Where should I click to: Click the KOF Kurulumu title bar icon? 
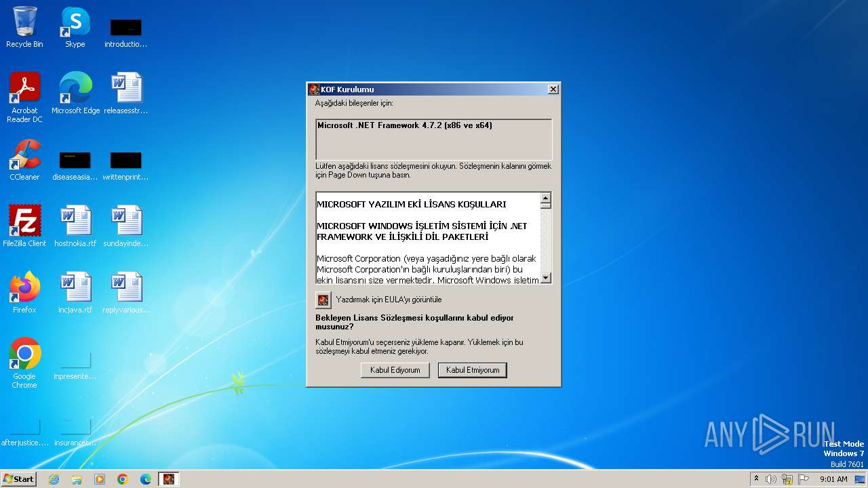pyautogui.click(x=314, y=89)
